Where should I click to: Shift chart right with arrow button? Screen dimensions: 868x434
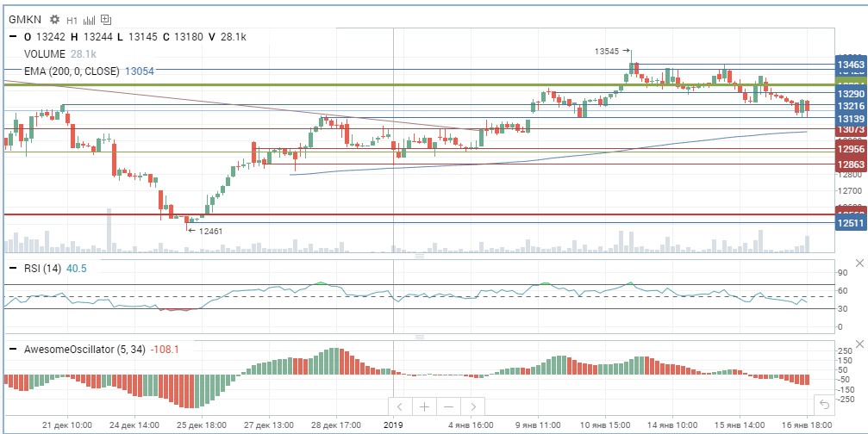pos(473,407)
